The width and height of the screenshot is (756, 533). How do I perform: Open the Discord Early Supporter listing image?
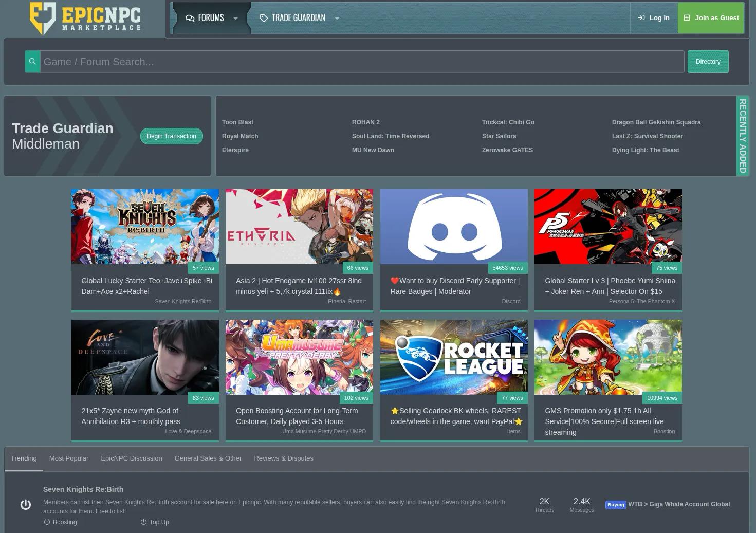[454, 227]
